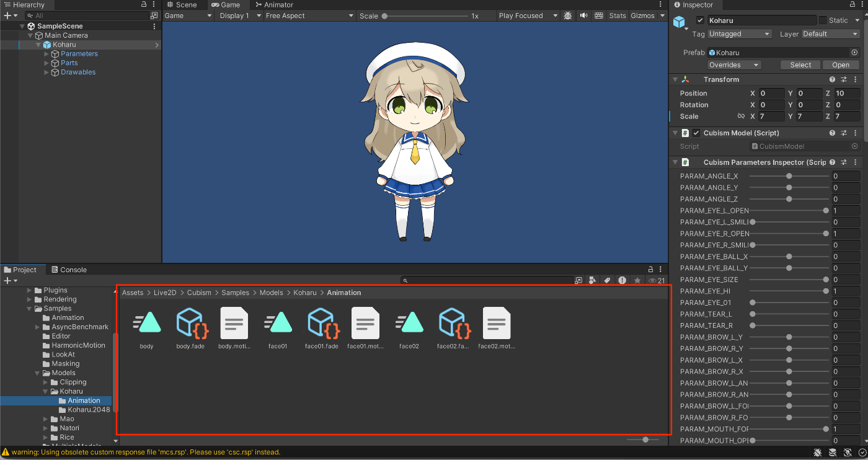
Task: Navigate to the Cubism breadcrumb
Action: click(x=199, y=293)
